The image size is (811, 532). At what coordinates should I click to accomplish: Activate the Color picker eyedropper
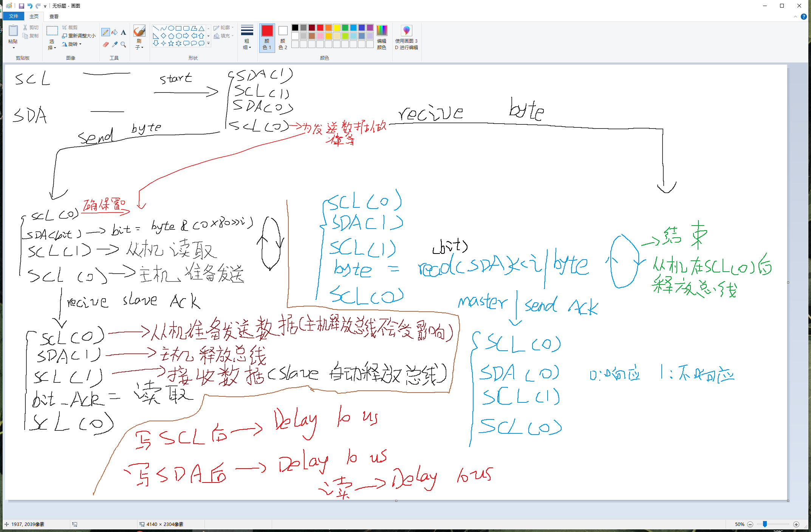(x=115, y=45)
